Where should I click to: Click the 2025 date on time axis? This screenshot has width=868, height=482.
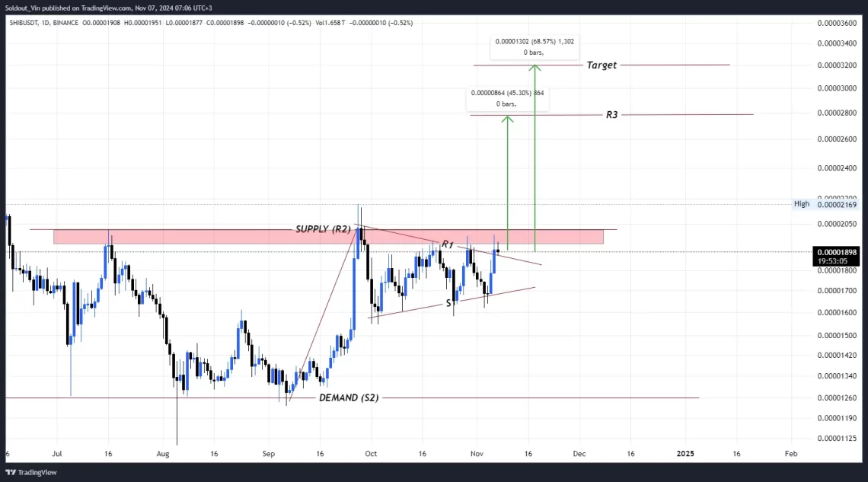[x=685, y=453]
